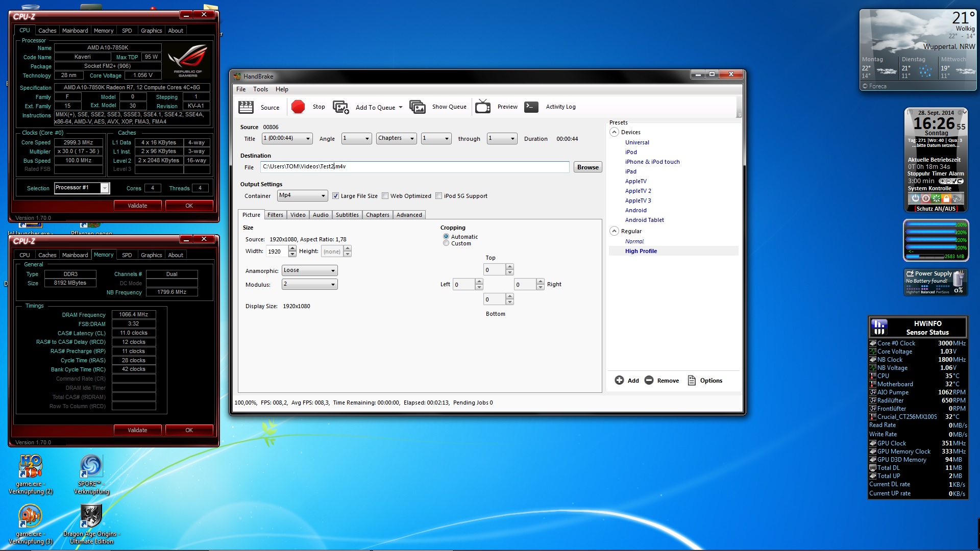Click the Preview television icon
Viewport: 980px width, 551px height.
(482, 107)
